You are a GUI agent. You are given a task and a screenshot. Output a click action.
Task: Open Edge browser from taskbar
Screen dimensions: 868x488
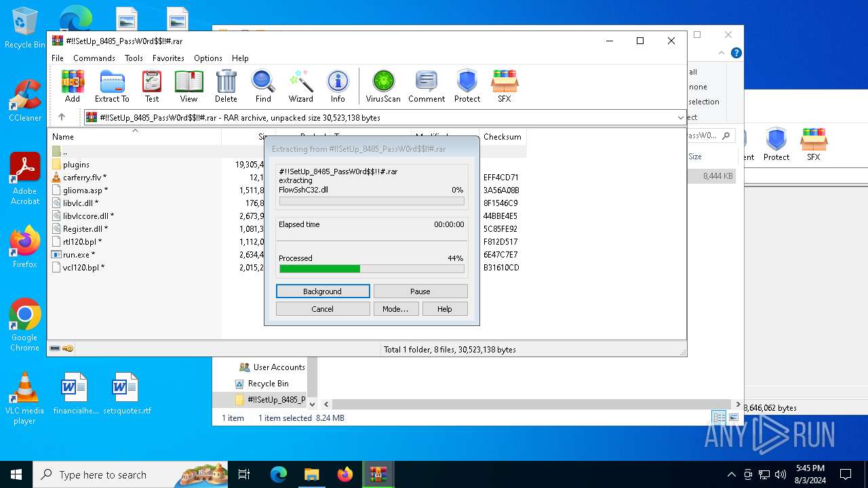[279, 474]
